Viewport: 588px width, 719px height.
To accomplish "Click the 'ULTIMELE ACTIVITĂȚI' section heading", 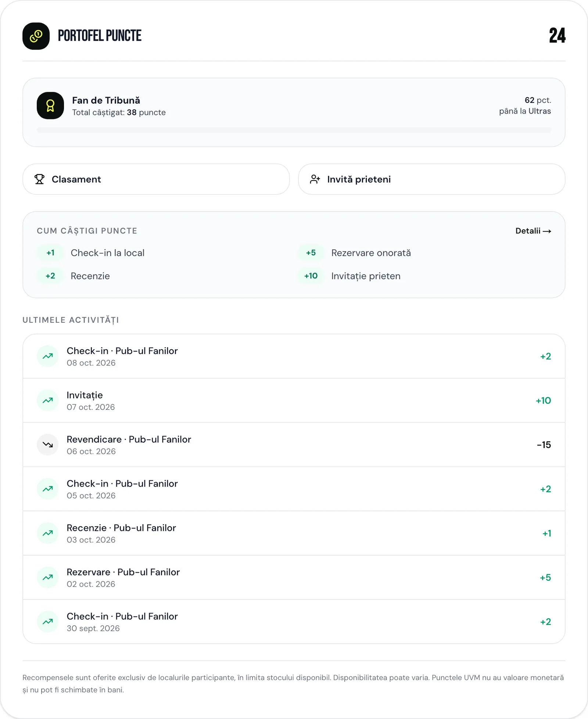I will (71, 320).
